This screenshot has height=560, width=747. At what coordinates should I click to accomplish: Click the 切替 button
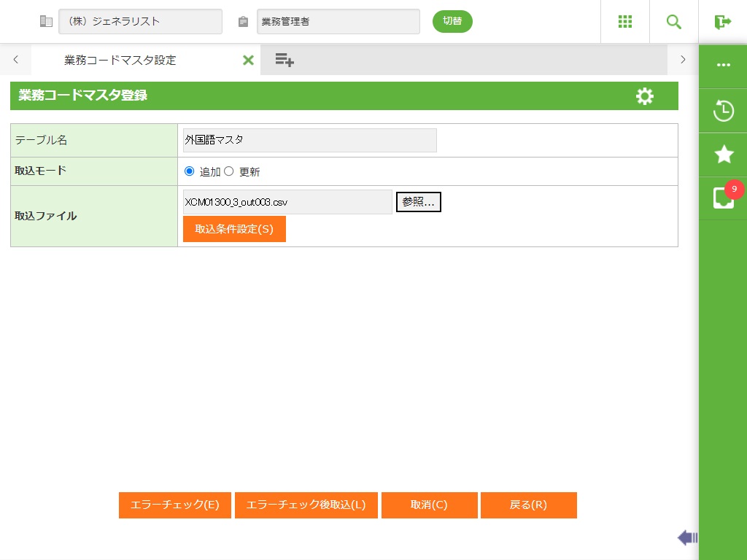pos(452,21)
